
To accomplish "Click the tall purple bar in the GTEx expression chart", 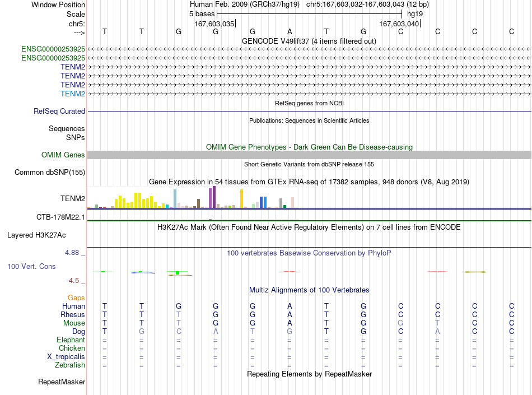I will pos(214,197).
